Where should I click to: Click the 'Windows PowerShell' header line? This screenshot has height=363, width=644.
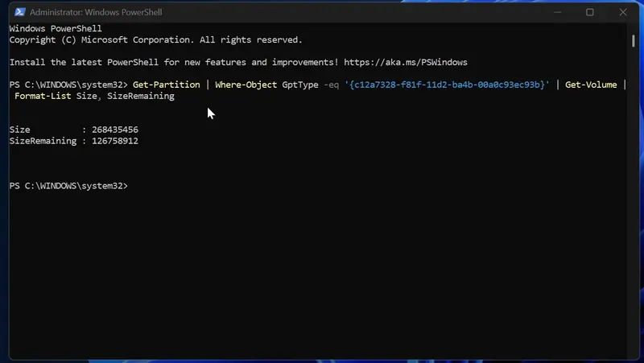coord(56,29)
